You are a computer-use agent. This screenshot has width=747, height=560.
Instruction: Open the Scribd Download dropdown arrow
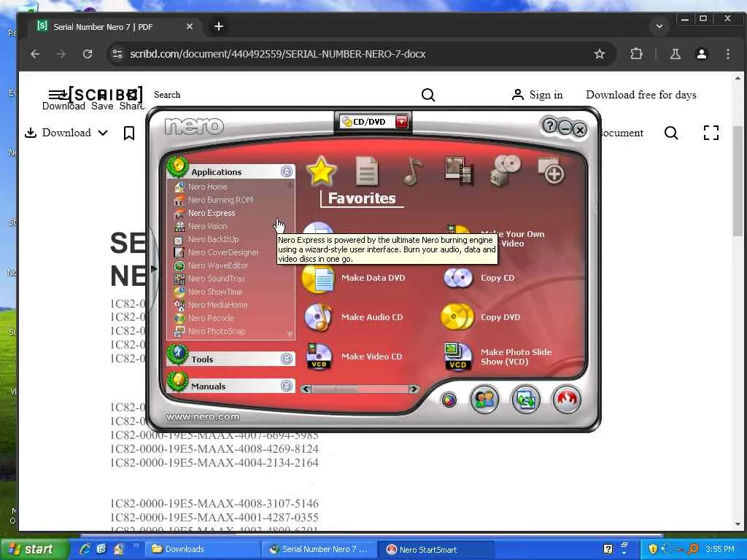click(103, 133)
